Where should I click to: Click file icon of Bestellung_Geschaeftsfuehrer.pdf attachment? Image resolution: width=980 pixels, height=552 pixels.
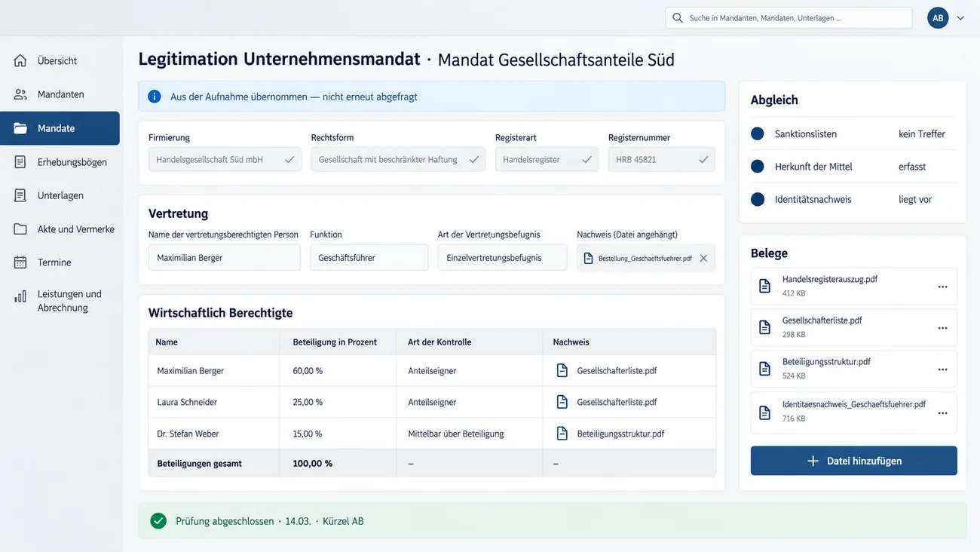click(589, 258)
